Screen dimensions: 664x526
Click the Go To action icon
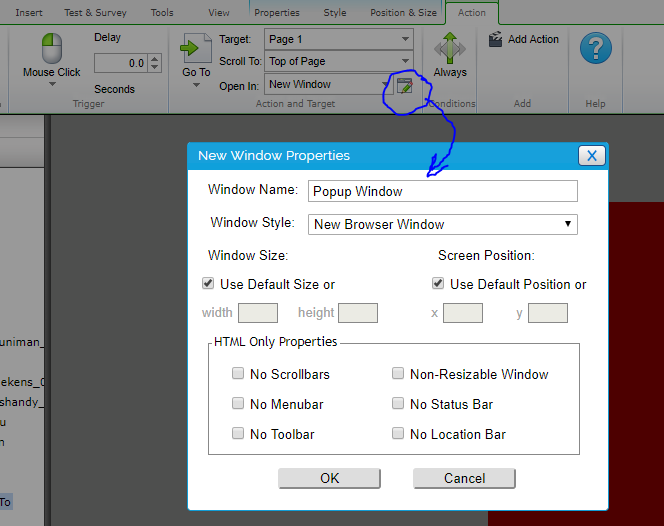196,48
